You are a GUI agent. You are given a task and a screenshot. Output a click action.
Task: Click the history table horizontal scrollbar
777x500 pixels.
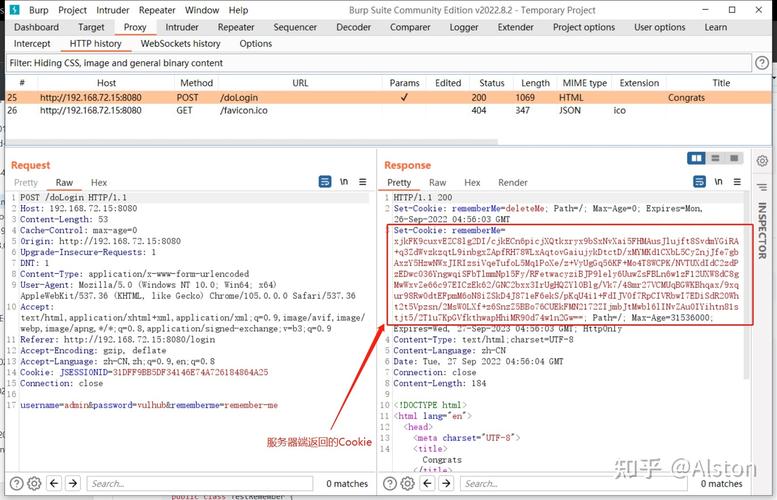click(x=251, y=142)
